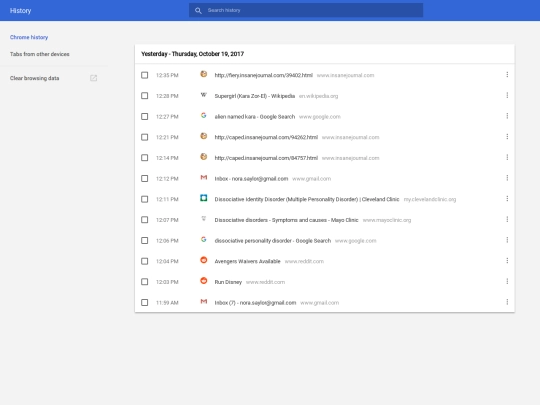Select the checkbox for the 11:59 AM entry
The image size is (540, 405).
(145, 302)
